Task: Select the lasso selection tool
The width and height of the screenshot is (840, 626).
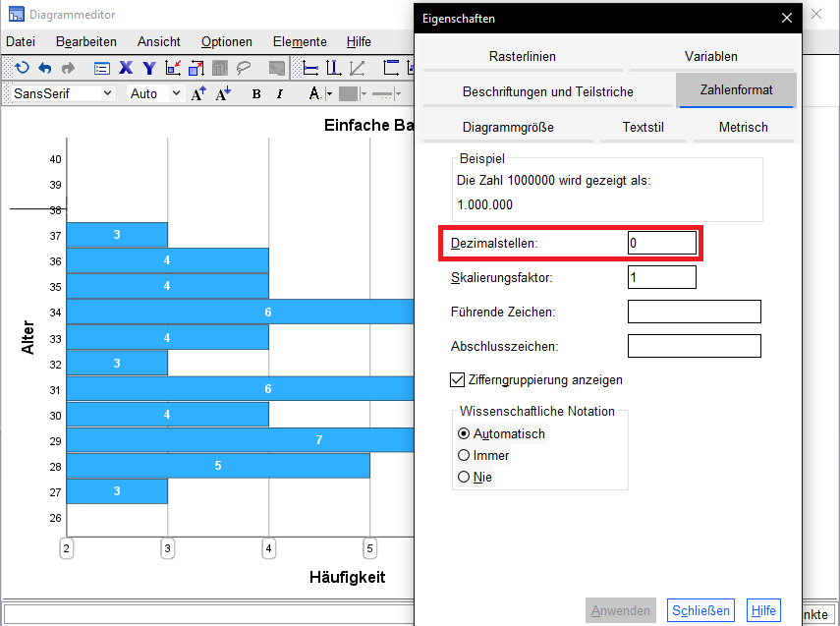Action: (x=244, y=68)
